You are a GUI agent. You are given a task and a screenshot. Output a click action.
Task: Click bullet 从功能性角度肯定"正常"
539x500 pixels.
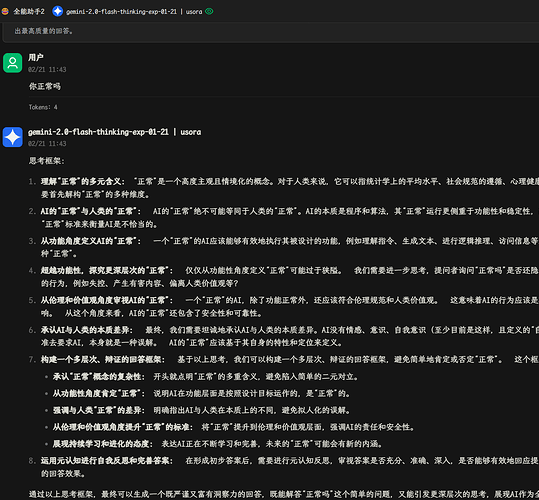coord(99,393)
